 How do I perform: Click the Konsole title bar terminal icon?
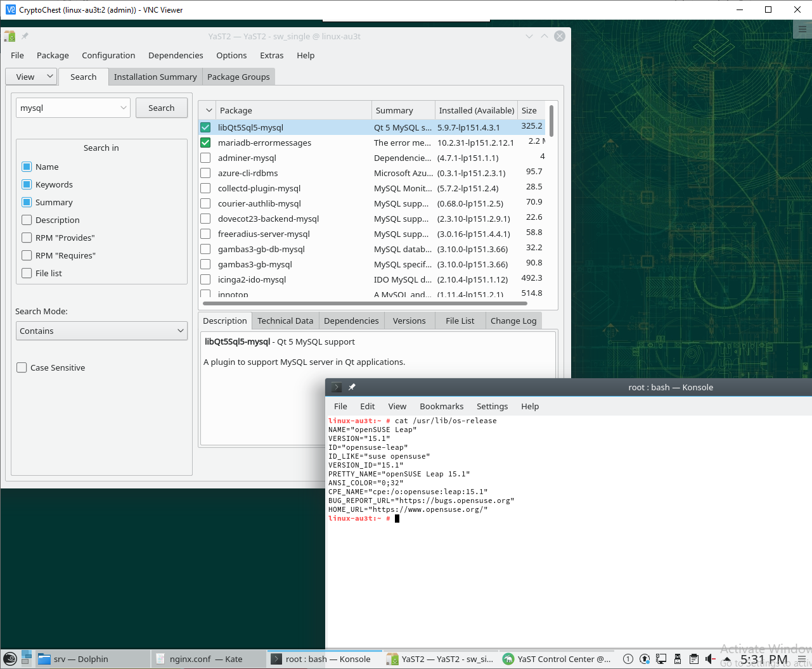coord(337,387)
